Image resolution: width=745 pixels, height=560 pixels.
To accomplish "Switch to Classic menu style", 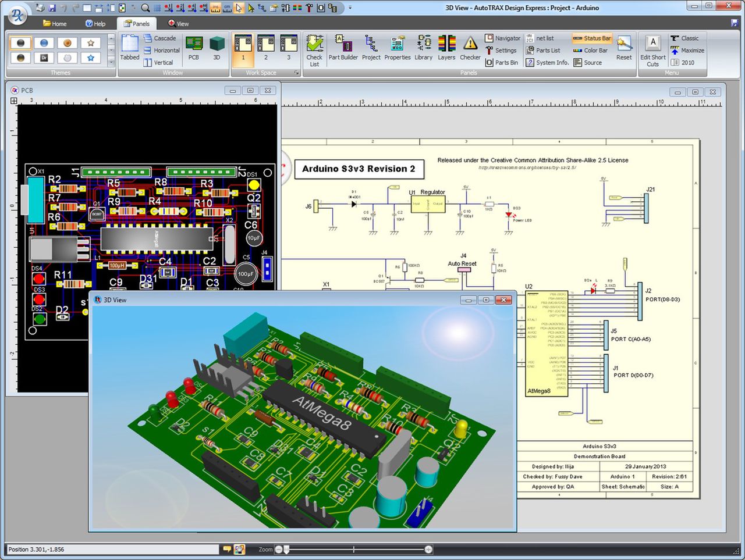I will click(x=684, y=38).
